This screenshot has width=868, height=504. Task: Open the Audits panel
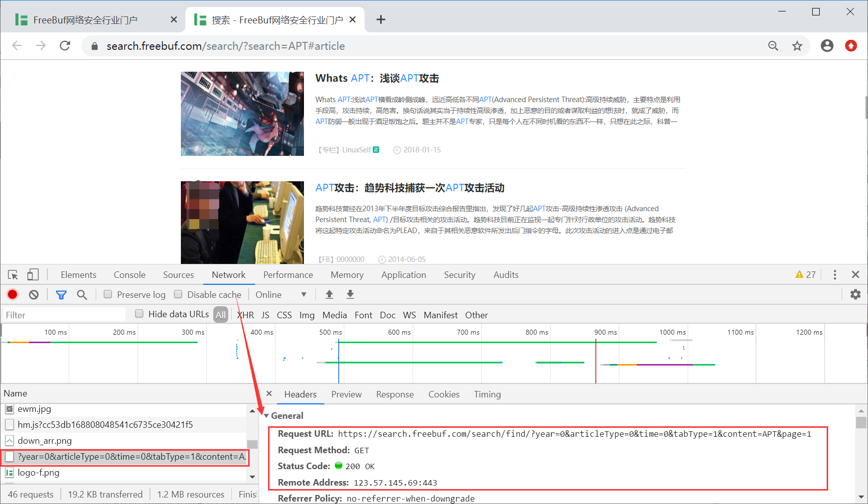pyautogui.click(x=506, y=275)
